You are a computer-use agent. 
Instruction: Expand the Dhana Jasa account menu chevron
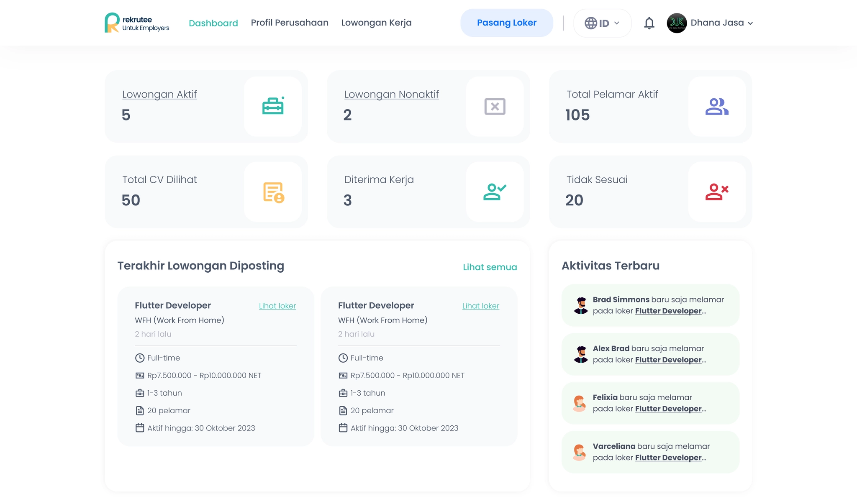[x=750, y=23]
